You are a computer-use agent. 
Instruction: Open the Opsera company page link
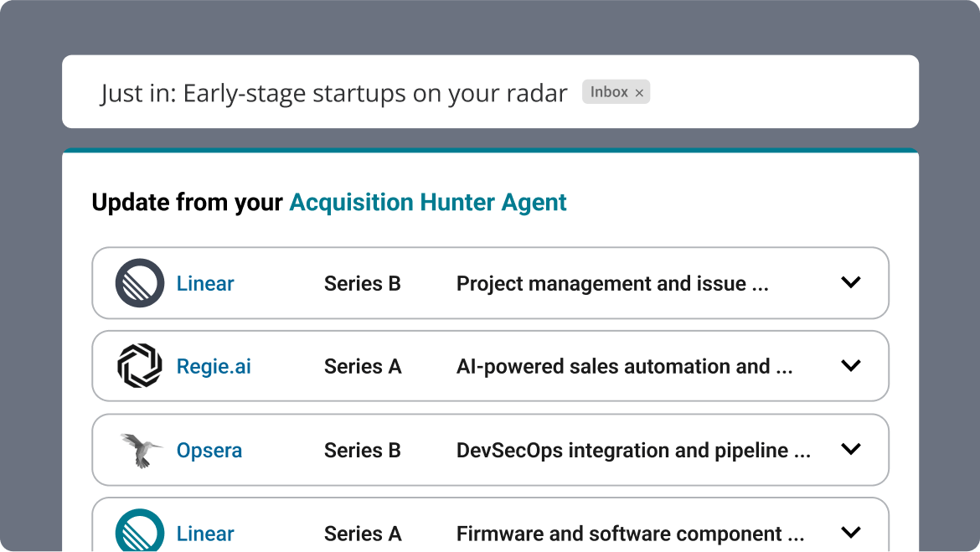(x=209, y=450)
